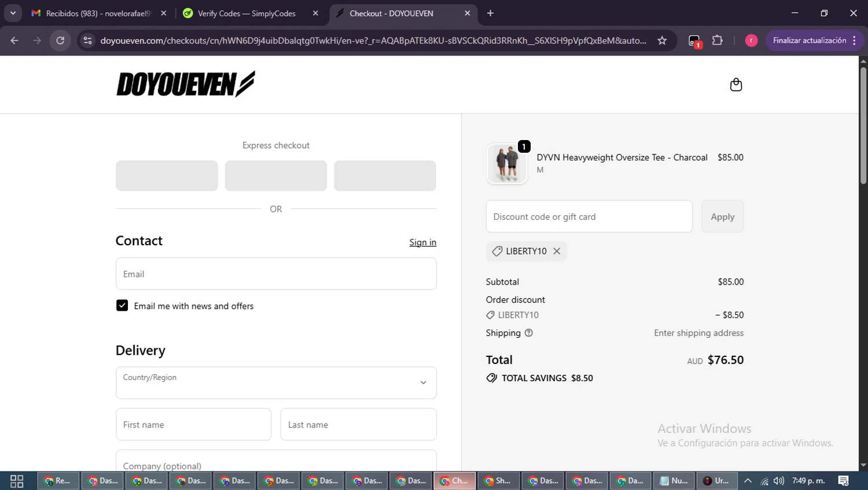Open the extension with red badge
The width and height of the screenshot is (868, 490).
(x=694, y=41)
